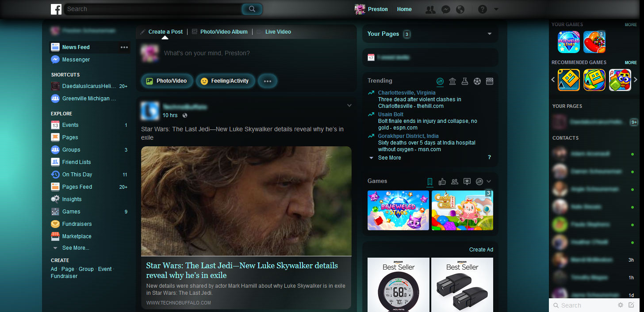Go to Home in top bar
The height and width of the screenshot is (312, 644).
pyautogui.click(x=404, y=9)
